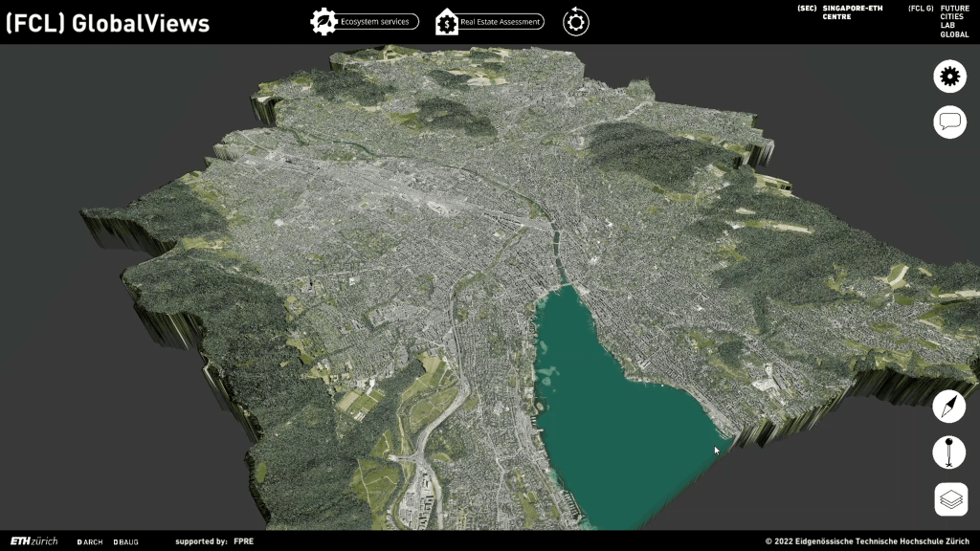Open the settings gear button
The image size is (980, 551).
pyautogui.click(x=949, y=77)
